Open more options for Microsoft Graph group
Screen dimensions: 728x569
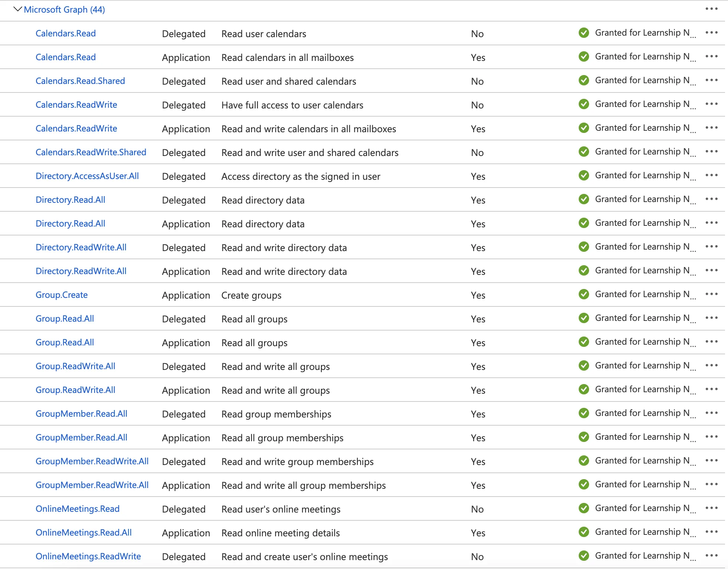tap(711, 9)
